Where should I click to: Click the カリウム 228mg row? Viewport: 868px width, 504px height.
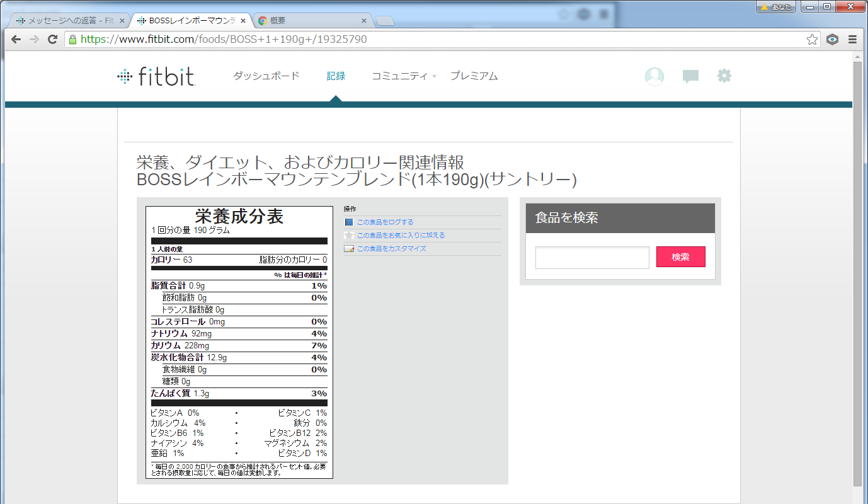239,345
